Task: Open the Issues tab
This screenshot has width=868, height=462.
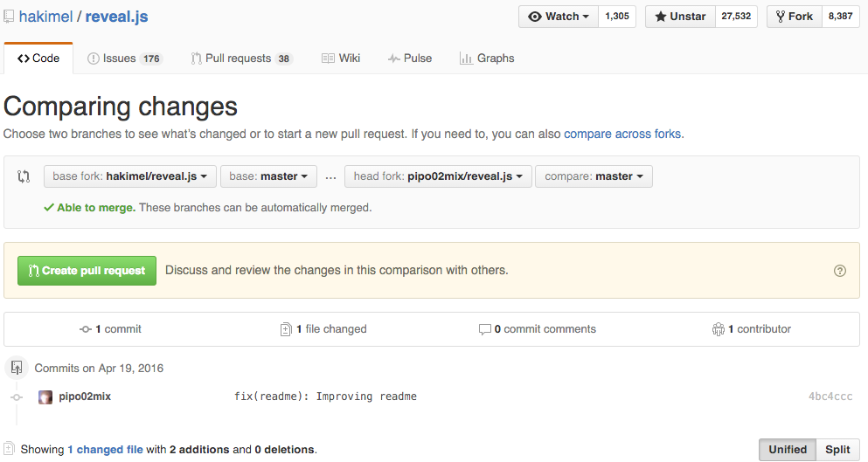Action: point(125,59)
